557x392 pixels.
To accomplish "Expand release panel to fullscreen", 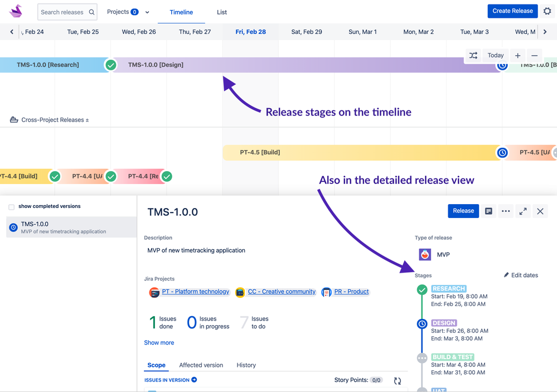I will coord(523,211).
